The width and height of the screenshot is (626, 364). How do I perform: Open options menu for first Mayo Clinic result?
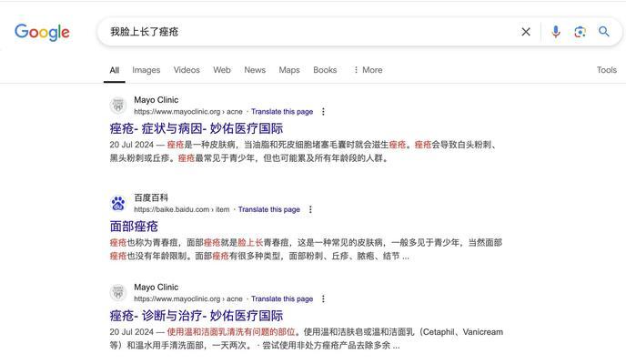click(x=323, y=112)
